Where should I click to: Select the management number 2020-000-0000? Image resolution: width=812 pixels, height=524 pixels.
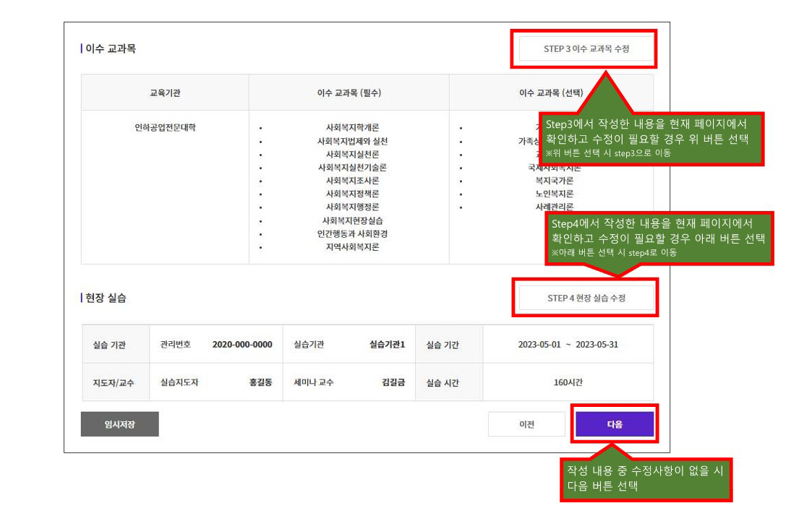(242, 344)
